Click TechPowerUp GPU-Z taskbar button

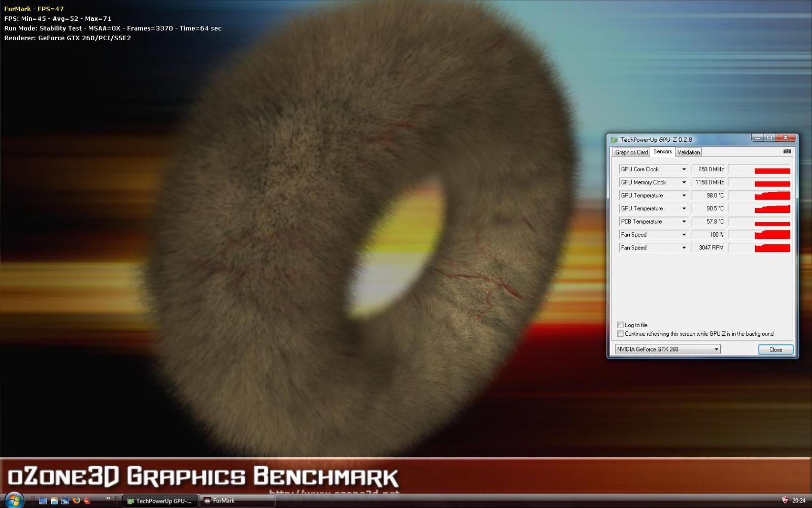(x=160, y=501)
